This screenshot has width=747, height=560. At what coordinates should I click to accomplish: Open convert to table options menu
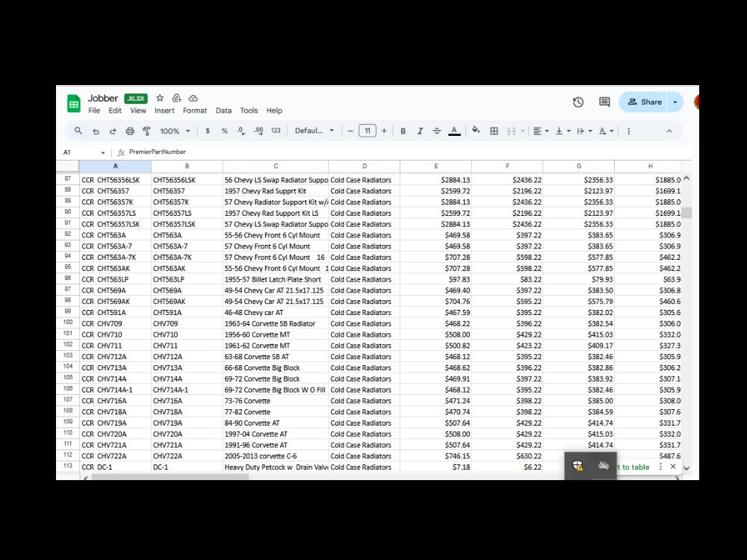pyautogui.click(x=660, y=466)
